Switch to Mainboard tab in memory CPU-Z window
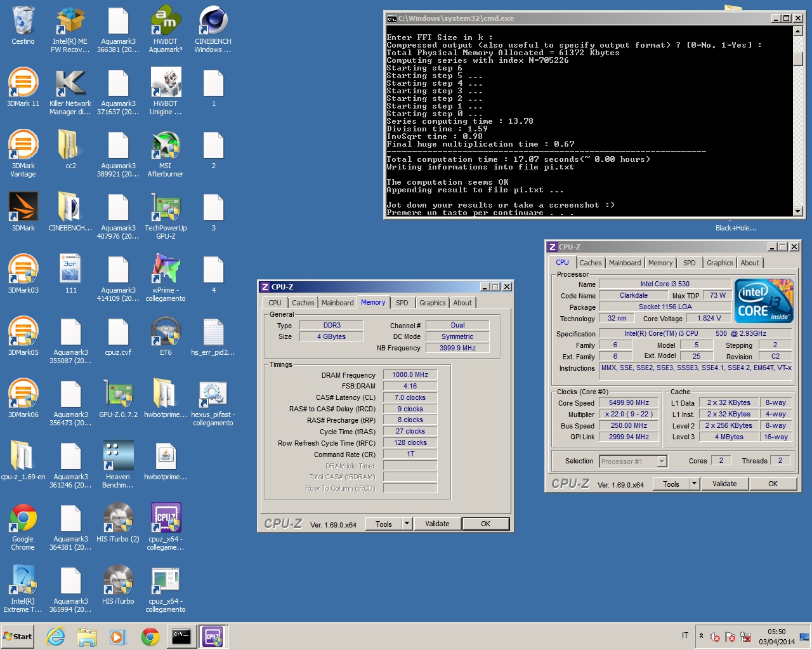Screen dimensions: 812x650 [x=337, y=303]
